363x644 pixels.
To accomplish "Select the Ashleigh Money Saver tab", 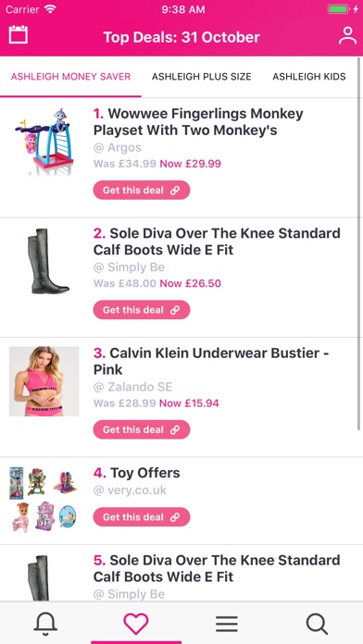I will 70,77.
